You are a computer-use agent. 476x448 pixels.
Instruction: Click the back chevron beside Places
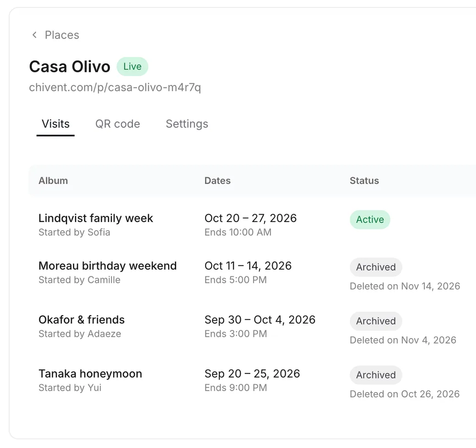(35, 35)
